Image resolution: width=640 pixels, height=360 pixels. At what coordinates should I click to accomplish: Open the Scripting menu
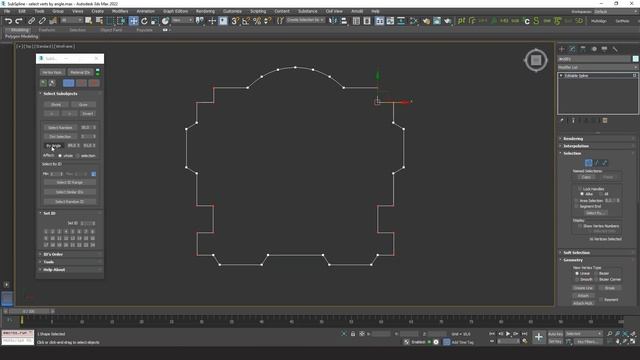(x=258, y=11)
